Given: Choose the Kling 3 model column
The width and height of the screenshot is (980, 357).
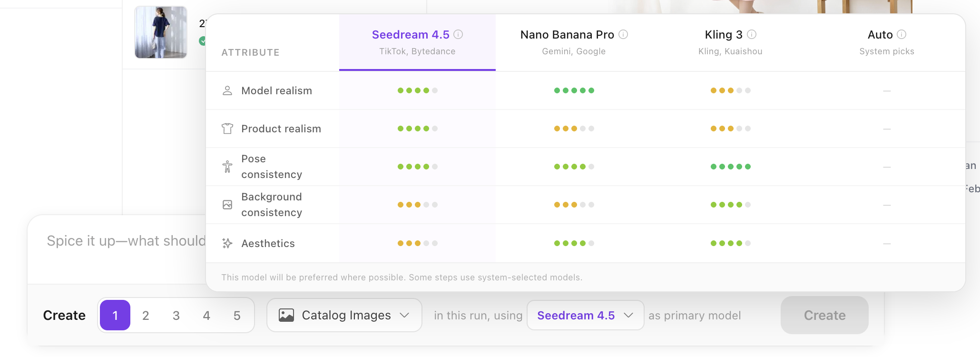Looking at the screenshot, I should point(730,42).
